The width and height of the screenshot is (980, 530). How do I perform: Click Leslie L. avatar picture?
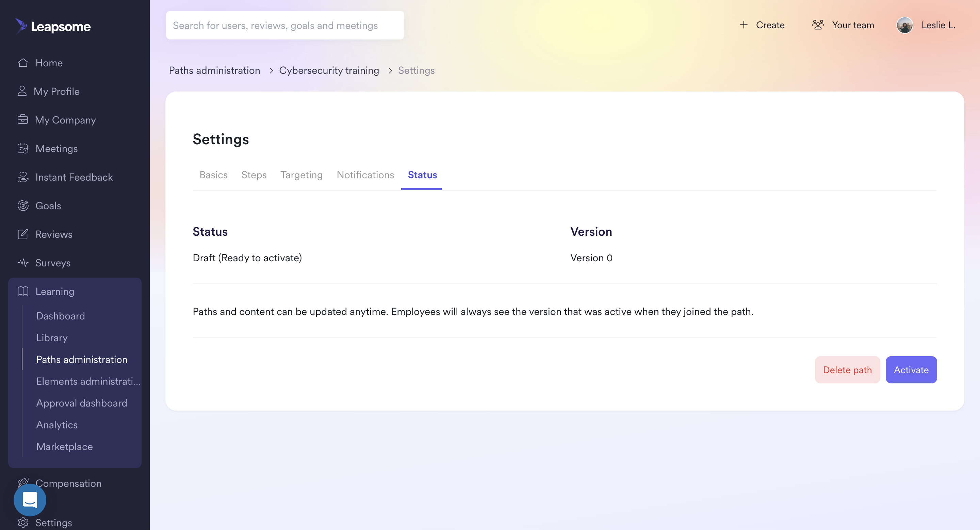pos(905,25)
